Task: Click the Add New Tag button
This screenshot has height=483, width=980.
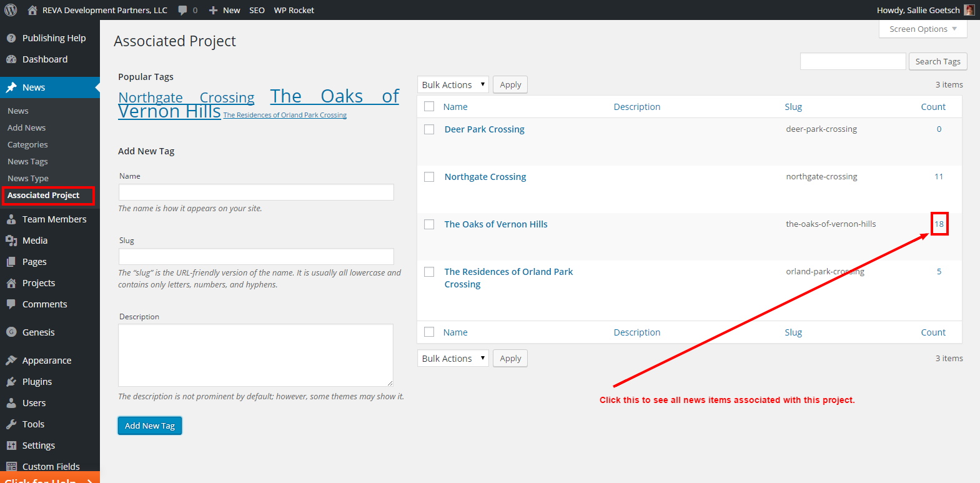Action: pyautogui.click(x=150, y=426)
